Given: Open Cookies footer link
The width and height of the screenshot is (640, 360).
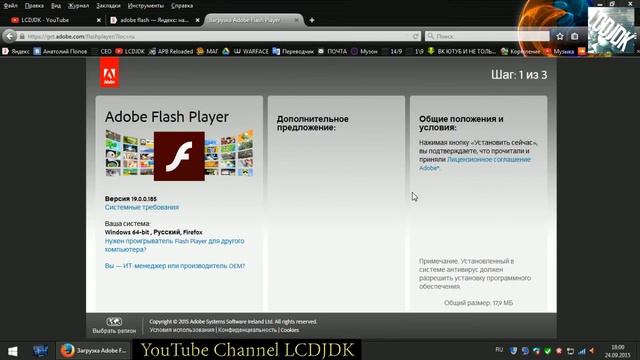Looking at the screenshot, I should tap(290, 330).
